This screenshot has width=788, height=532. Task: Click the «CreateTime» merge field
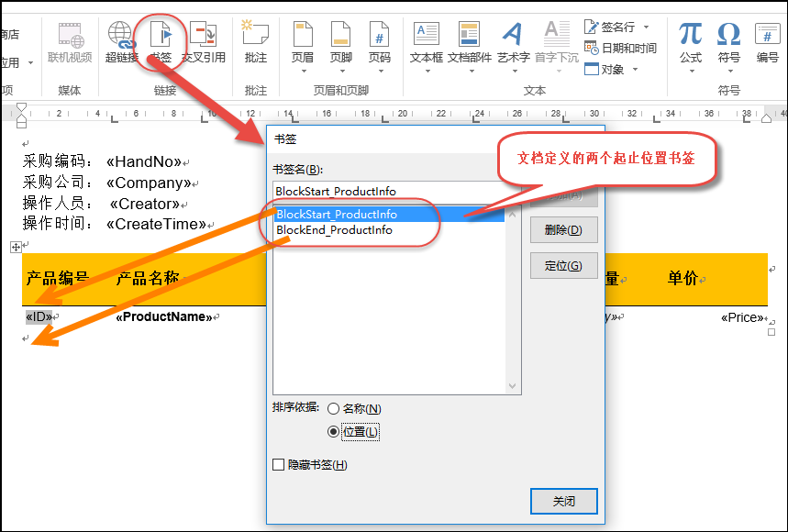point(156,224)
